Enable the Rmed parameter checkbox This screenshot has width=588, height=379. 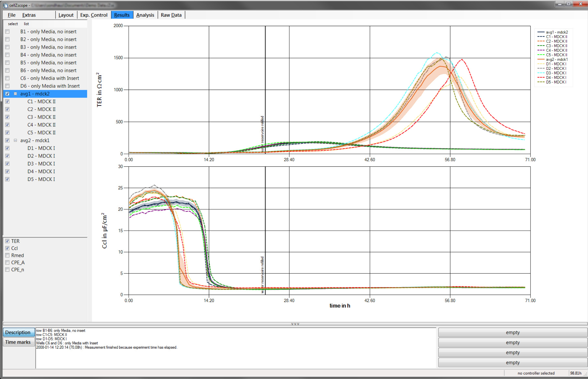[7, 255]
